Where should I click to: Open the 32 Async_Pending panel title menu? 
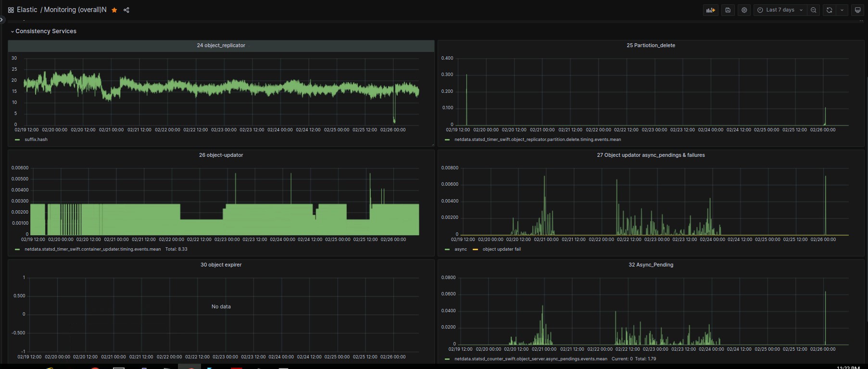tap(651, 265)
